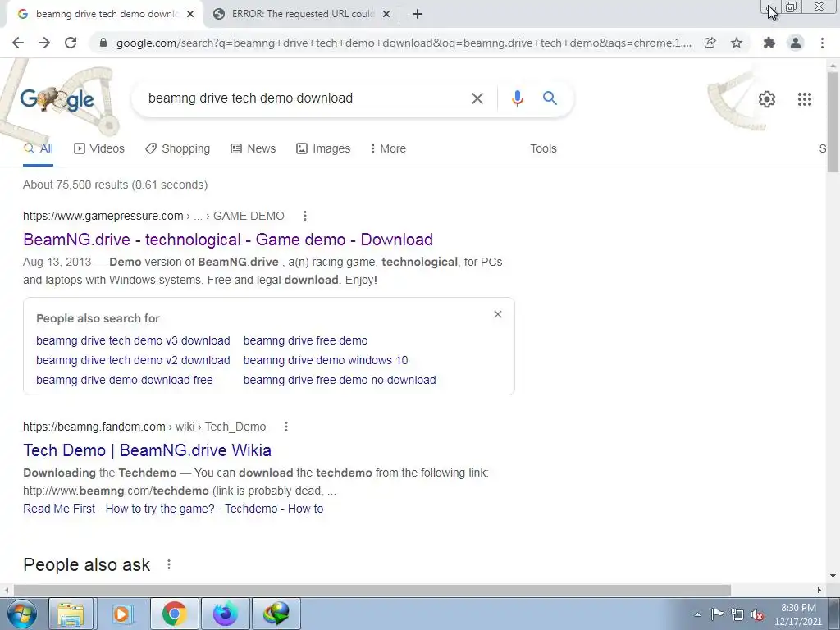This screenshot has height=630, width=840.
Task: Open Chrome's three-dot menu
Action: (x=822, y=43)
